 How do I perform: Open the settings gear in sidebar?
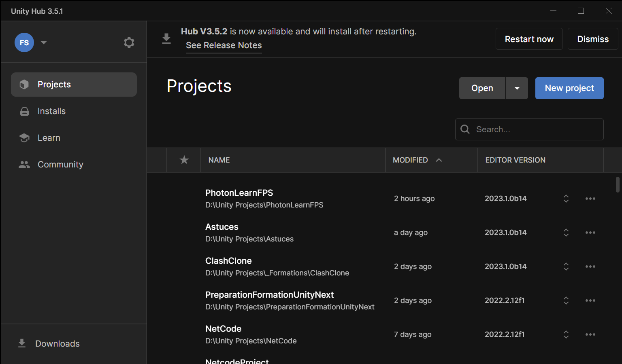(x=129, y=42)
